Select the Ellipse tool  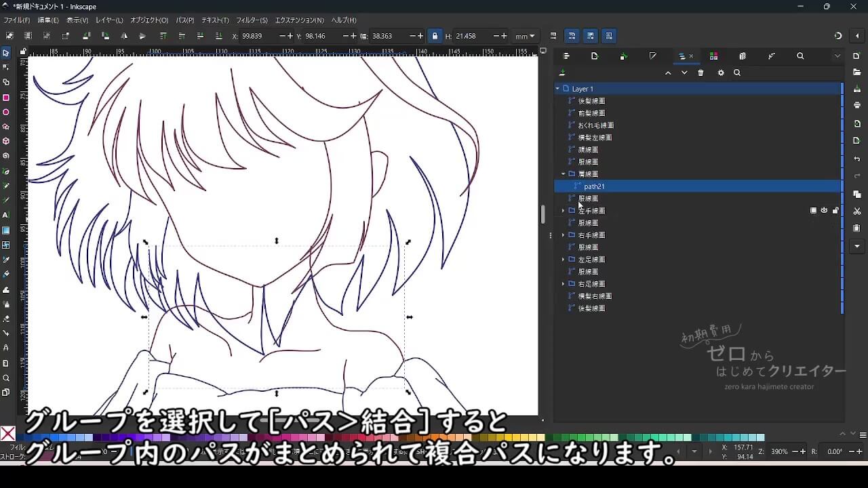(x=6, y=113)
